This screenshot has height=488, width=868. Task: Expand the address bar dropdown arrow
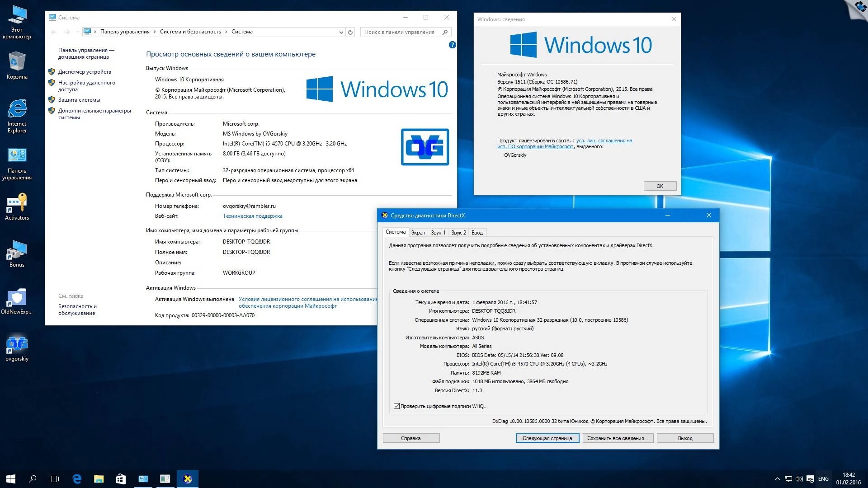[341, 32]
